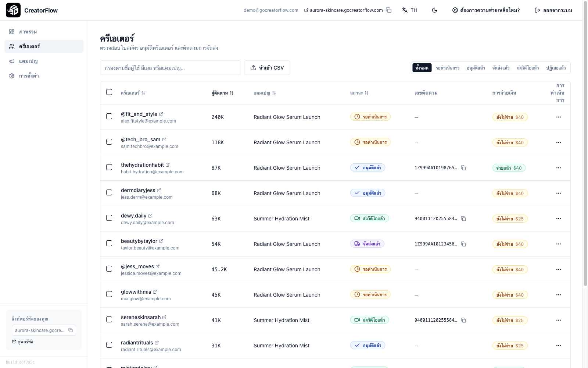
Task: Copy the aurora-skincare portal URL in header
Action: pos(389,10)
